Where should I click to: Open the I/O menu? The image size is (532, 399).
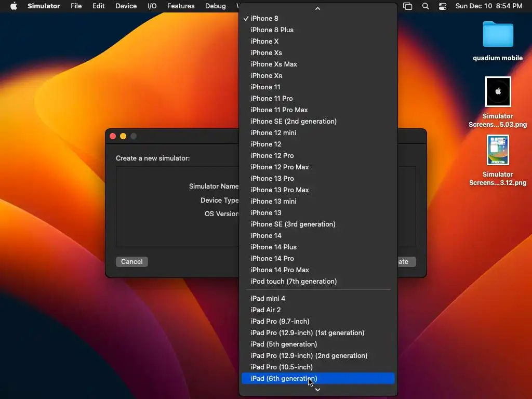tap(152, 6)
